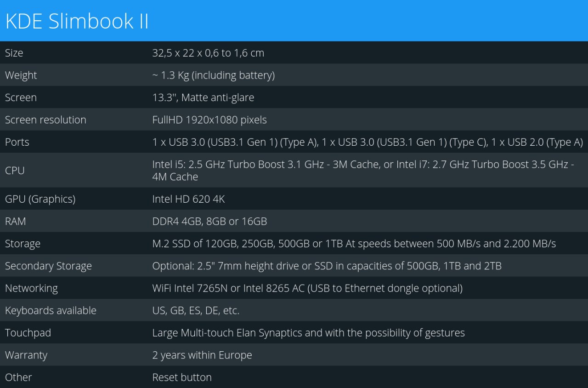Image resolution: width=588 pixels, height=388 pixels.
Task: Click the Warranty 2 years within Europe text
Action: tap(202, 355)
